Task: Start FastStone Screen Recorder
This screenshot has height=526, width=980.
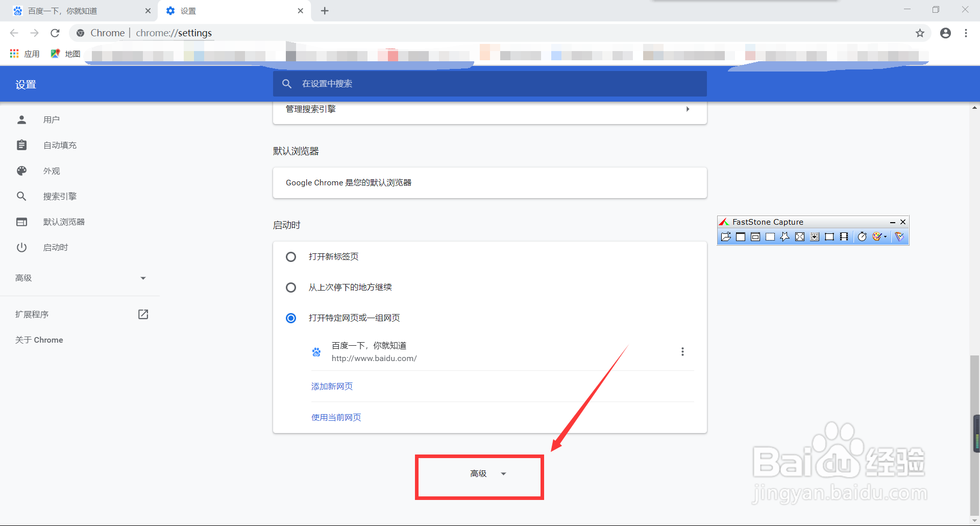Action: coord(844,236)
